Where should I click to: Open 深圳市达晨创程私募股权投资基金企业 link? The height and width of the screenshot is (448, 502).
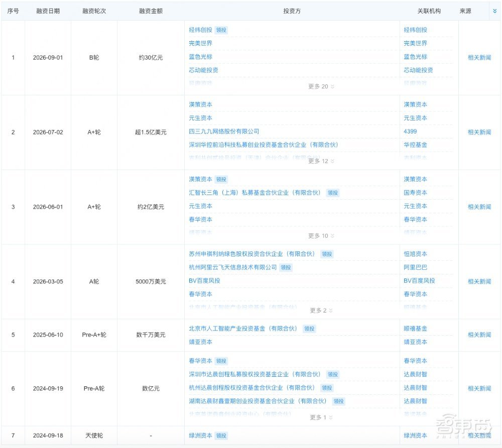(255, 374)
